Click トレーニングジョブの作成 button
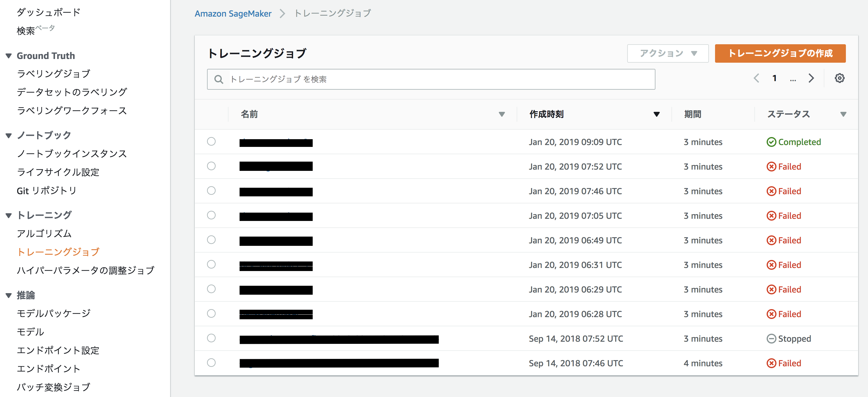This screenshot has height=397, width=868. [780, 53]
